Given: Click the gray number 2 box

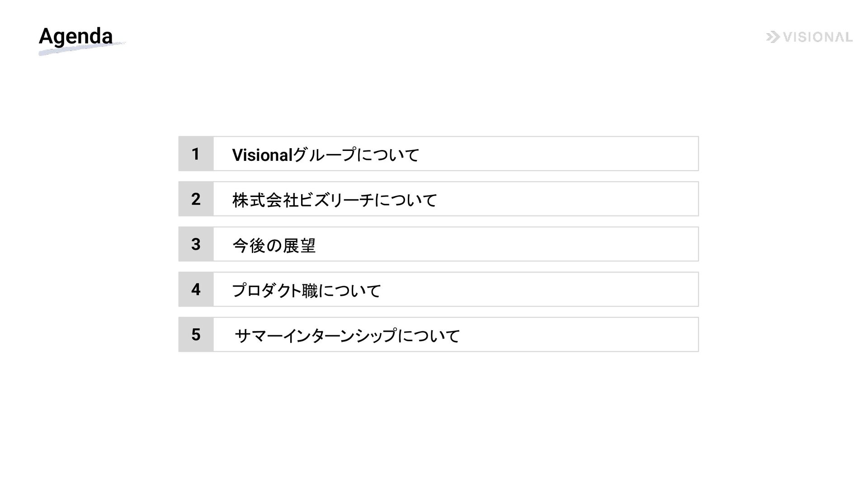Looking at the screenshot, I should coord(196,199).
